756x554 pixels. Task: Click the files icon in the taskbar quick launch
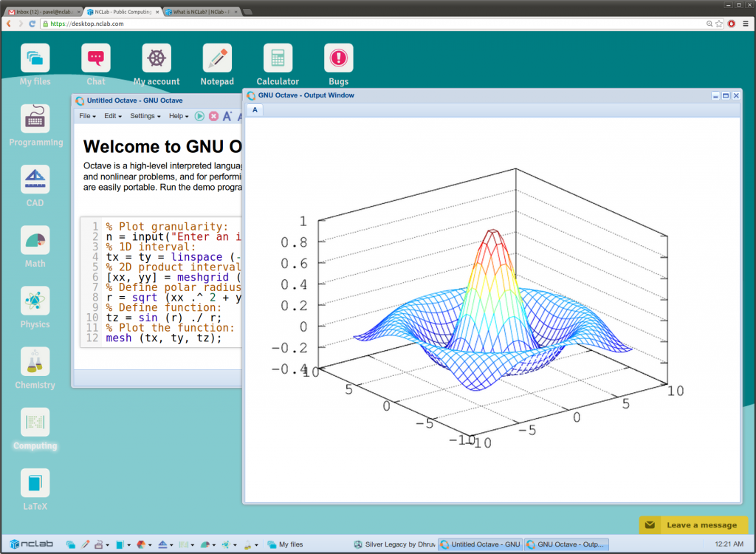[x=70, y=544]
